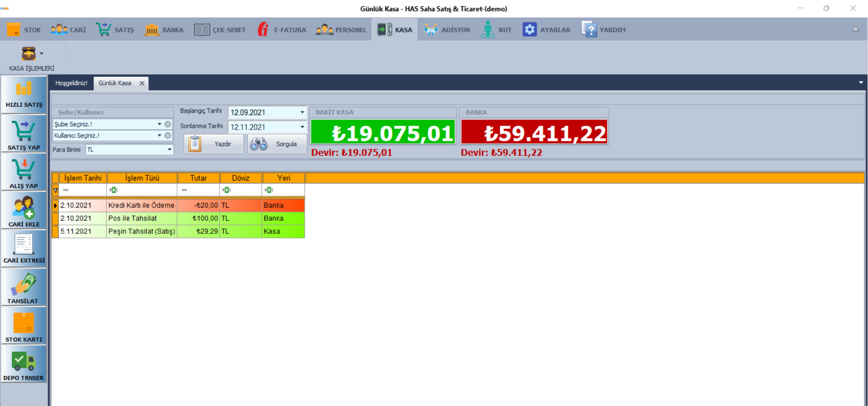Clear the Kullanıcı Seçiniz selection
The image size is (868, 406).
tap(168, 135)
